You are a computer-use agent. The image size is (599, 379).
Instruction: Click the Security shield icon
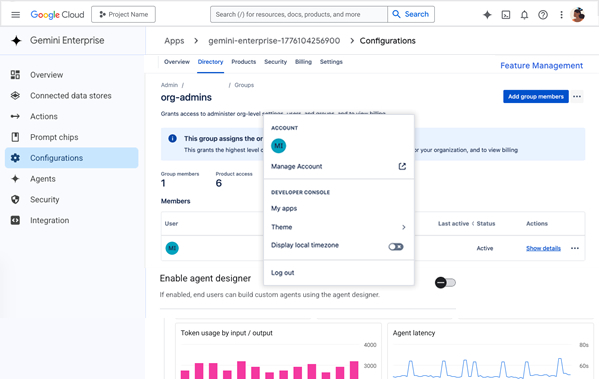tap(15, 199)
